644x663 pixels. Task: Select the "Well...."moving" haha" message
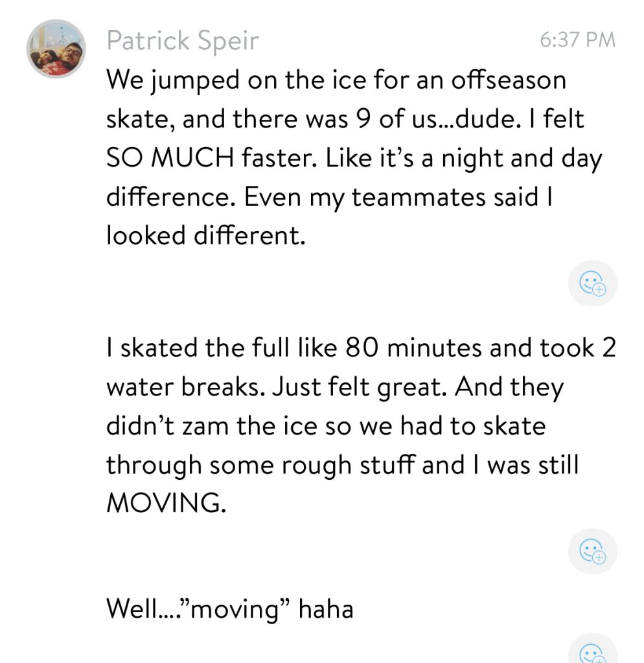tap(230, 608)
